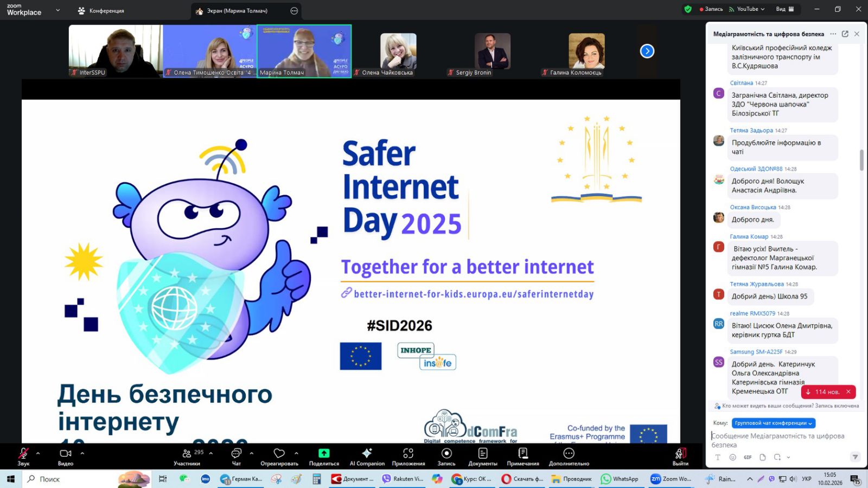This screenshot has height=488, width=868.
Task: Click the emoji icon in chat composer
Action: 732,457
